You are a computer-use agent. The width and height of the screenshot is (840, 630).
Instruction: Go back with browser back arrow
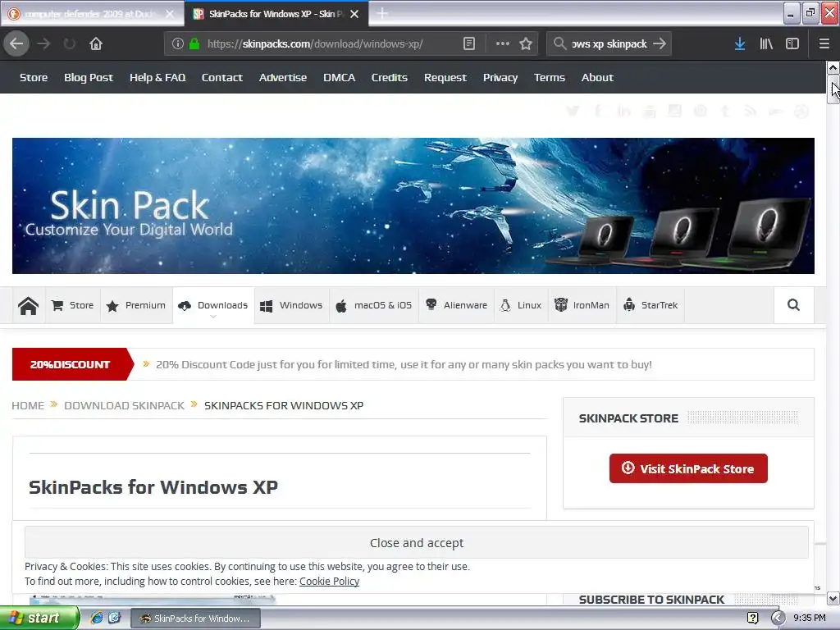pos(16,43)
